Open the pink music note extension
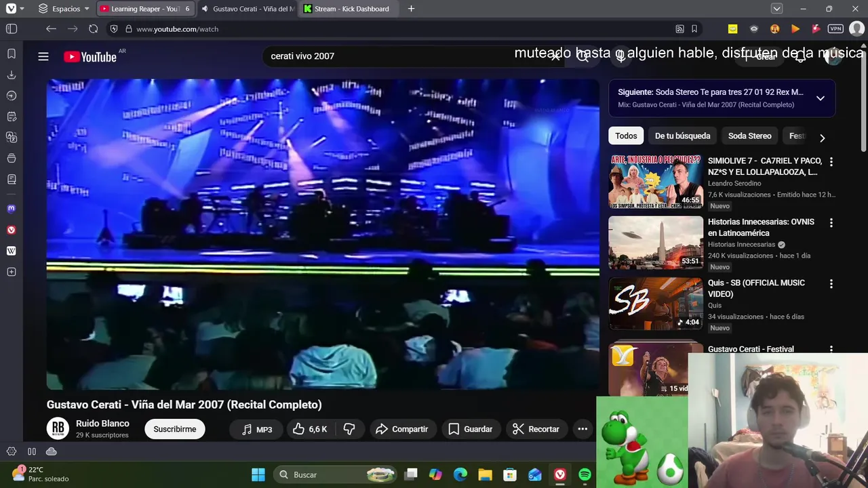 [816, 29]
